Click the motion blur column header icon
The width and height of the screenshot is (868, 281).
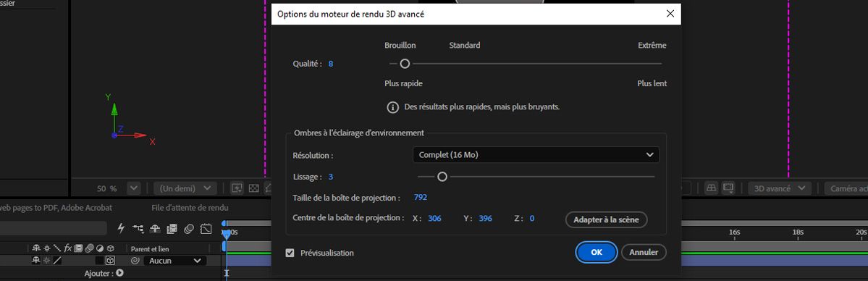pos(89,248)
